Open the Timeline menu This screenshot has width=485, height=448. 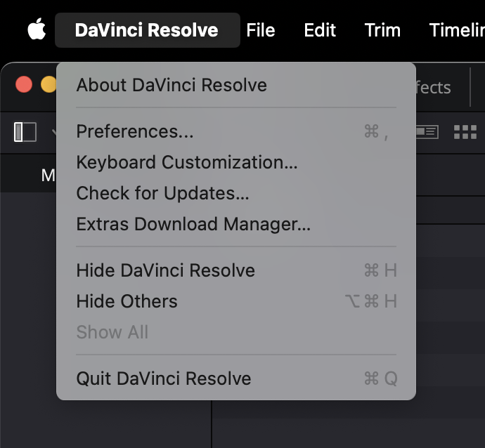click(457, 30)
